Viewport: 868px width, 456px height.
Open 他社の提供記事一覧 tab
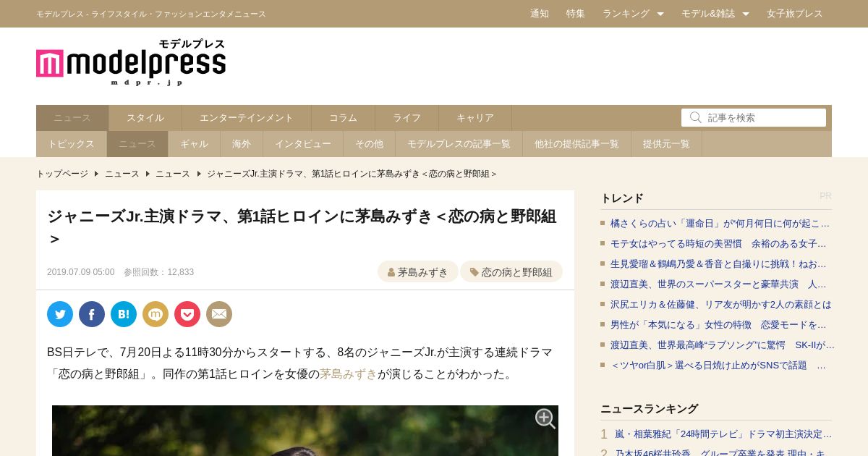pyautogui.click(x=577, y=144)
